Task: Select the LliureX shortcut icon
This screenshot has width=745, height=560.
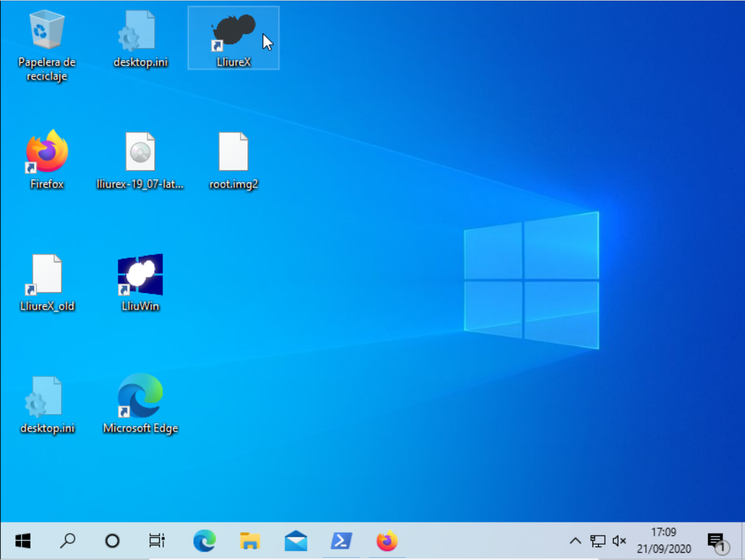Action: [x=233, y=39]
